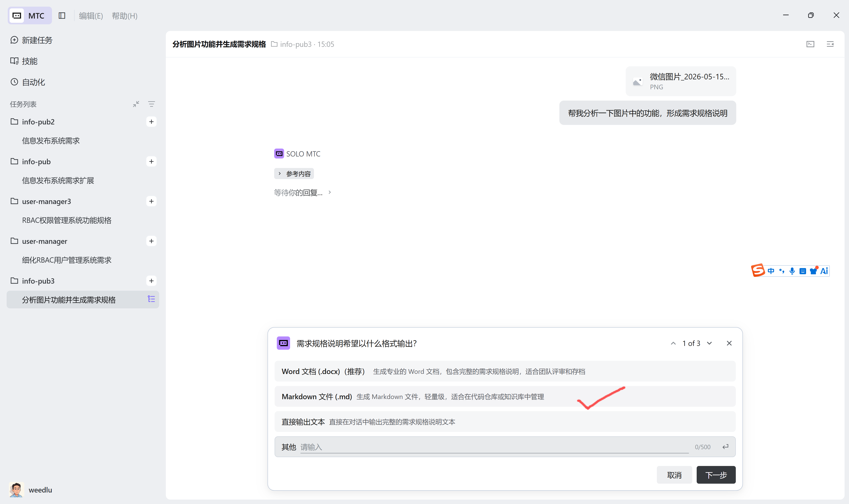Select Word 文档 (.docx) option

tap(505, 371)
